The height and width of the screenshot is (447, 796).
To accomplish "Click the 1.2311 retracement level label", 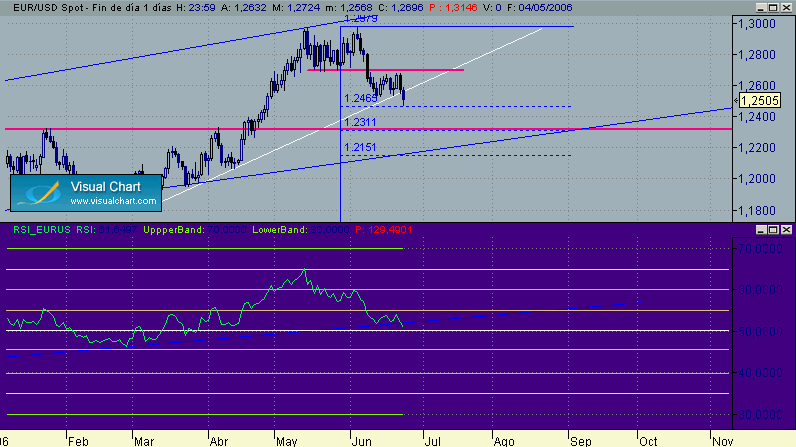I will point(360,122).
